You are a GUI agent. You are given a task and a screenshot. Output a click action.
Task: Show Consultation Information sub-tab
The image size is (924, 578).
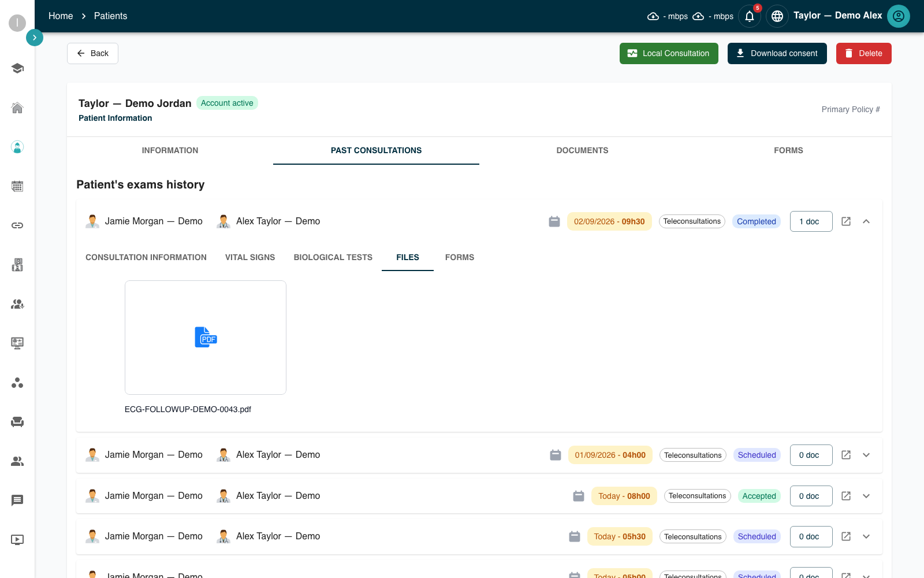pyautogui.click(x=146, y=257)
